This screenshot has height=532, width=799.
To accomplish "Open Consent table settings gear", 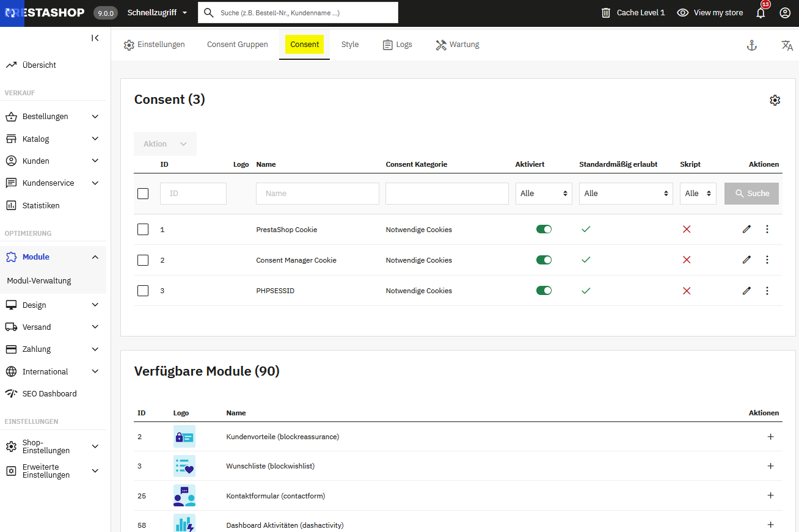I will pos(775,100).
